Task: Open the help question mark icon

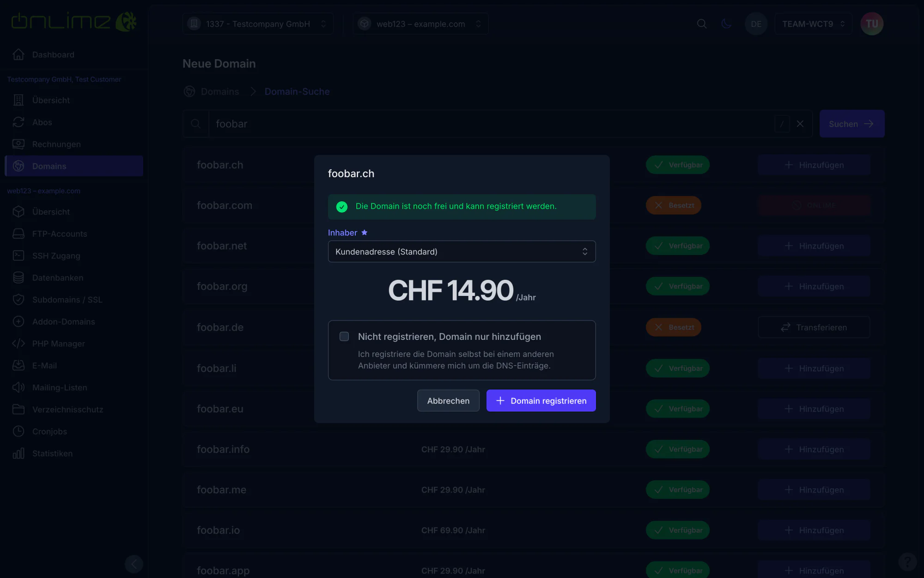Action: [x=907, y=562]
